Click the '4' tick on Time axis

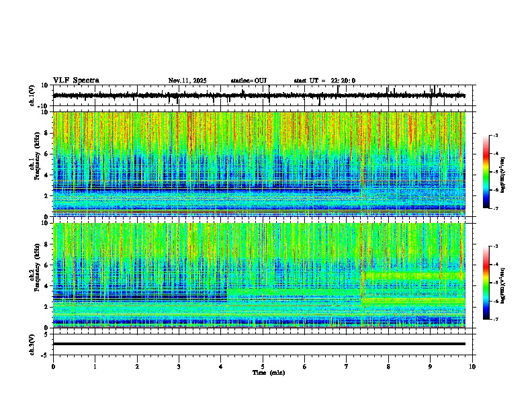tap(221, 367)
